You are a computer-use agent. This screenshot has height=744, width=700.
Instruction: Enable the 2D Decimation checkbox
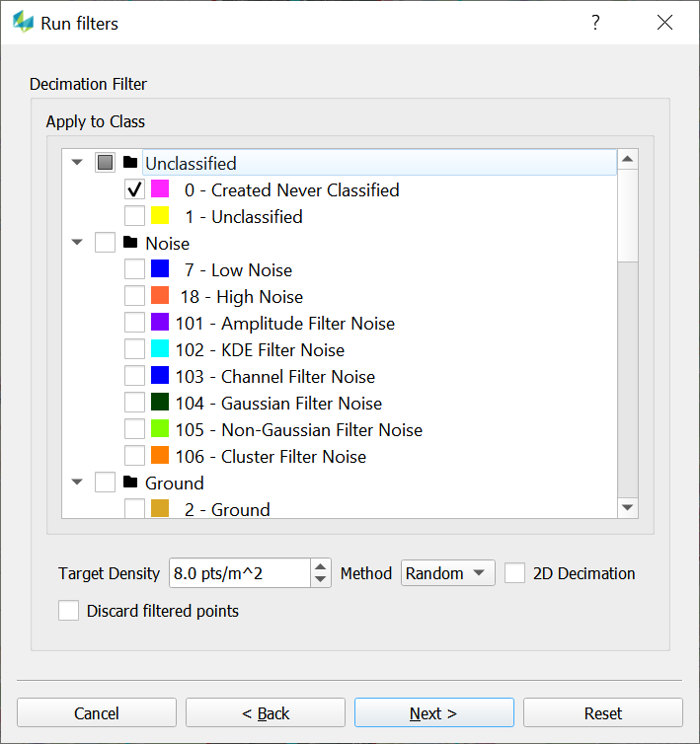[x=514, y=573]
